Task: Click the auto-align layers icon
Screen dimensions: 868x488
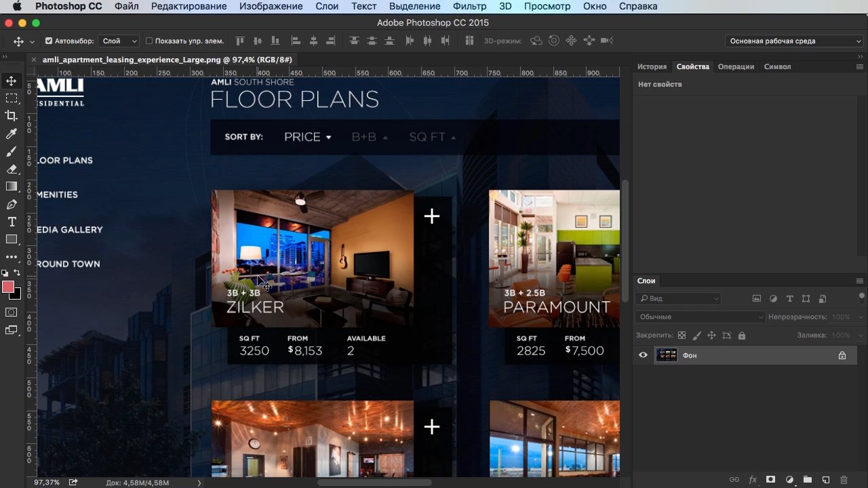Action: (x=469, y=41)
